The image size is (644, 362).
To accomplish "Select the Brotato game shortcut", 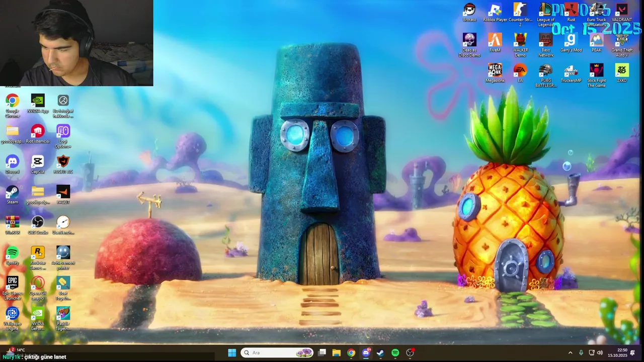I will coord(469,13).
